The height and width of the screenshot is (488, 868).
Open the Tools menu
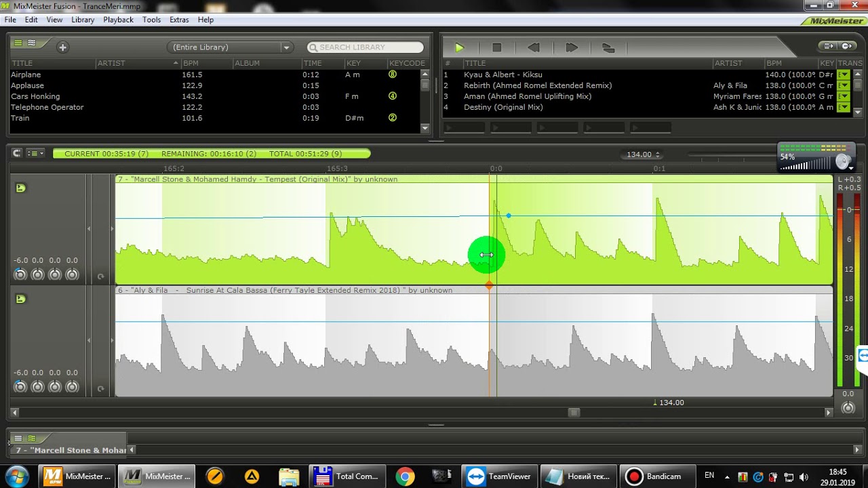click(x=151, y=20)
